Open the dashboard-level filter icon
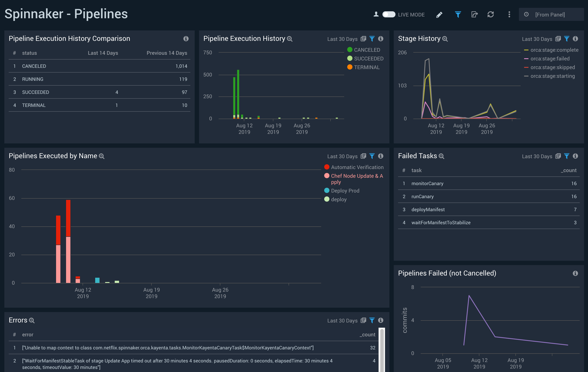Image resolution: width=588 pixels, height=372 pixels. [x=458, y=15]
